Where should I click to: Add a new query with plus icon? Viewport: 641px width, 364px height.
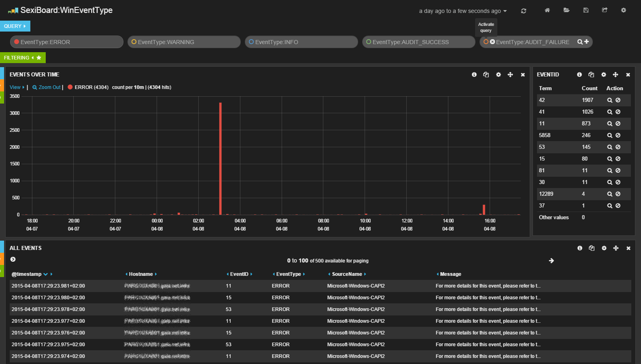pyautogui.click(x=586, y=42)
